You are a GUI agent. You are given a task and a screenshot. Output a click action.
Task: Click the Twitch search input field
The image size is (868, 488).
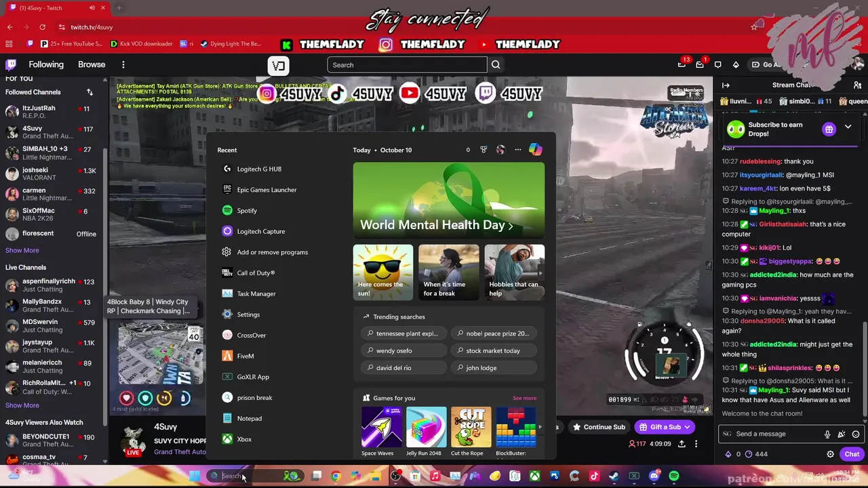pyautogui.click(x=407, y=65)
